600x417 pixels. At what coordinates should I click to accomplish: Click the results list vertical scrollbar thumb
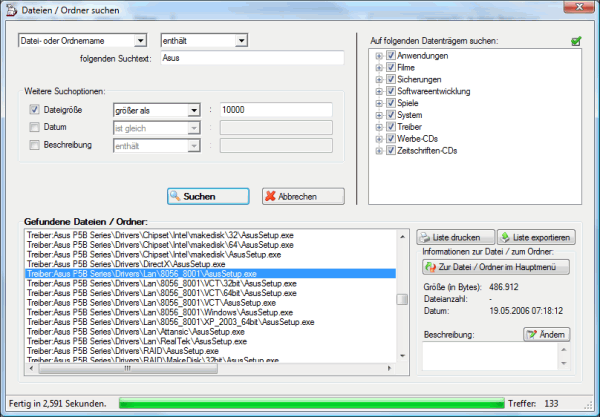402,299
